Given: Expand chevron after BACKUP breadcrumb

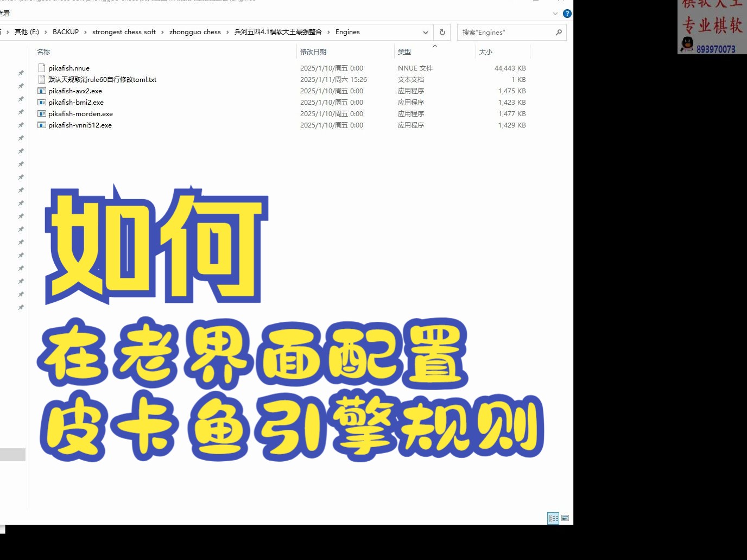Looking at the screenshot, I should click(x=85, y=32).
